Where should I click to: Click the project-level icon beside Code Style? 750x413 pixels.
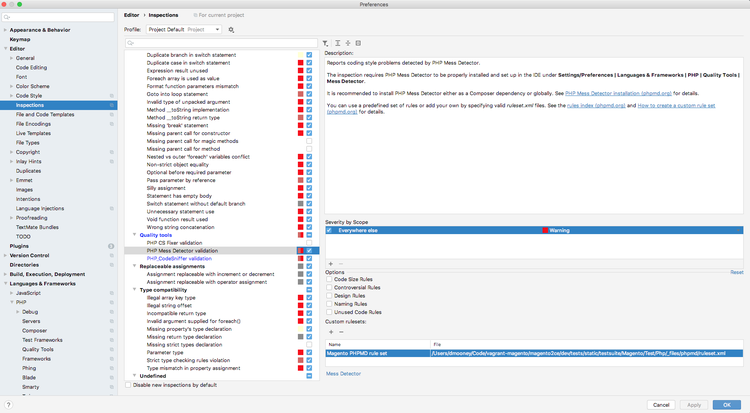tap(111, 96)
